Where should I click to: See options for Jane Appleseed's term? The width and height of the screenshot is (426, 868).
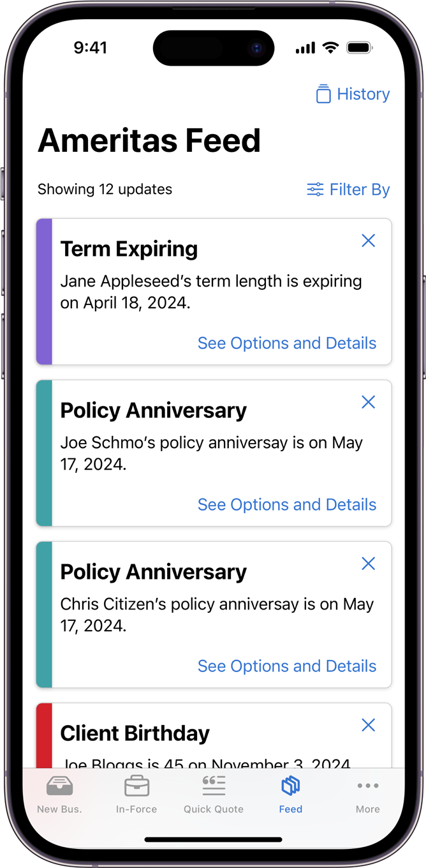287,343
